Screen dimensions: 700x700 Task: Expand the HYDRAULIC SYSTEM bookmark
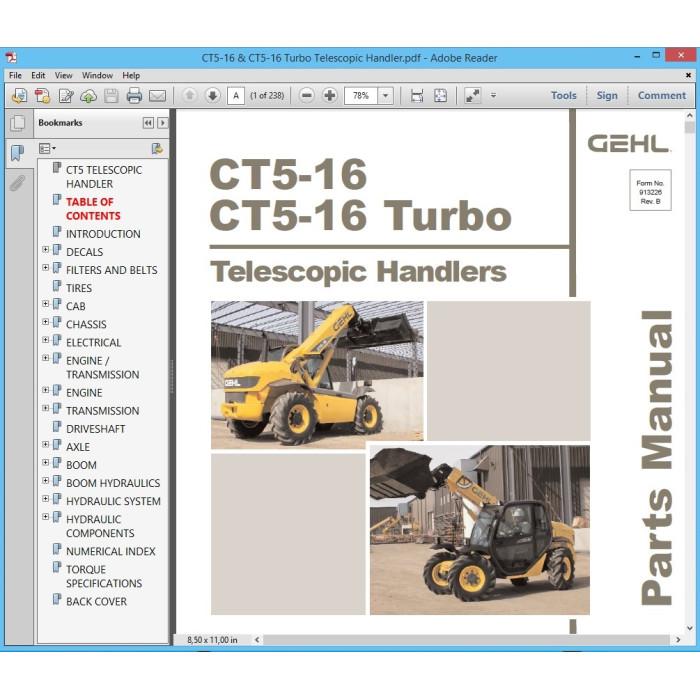coord(46,499)
